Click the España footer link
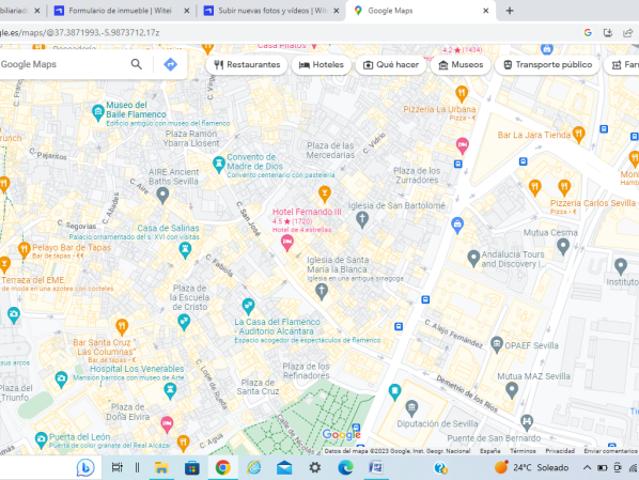This screenshot has width=639, height=480. click(x=490, y=451)
